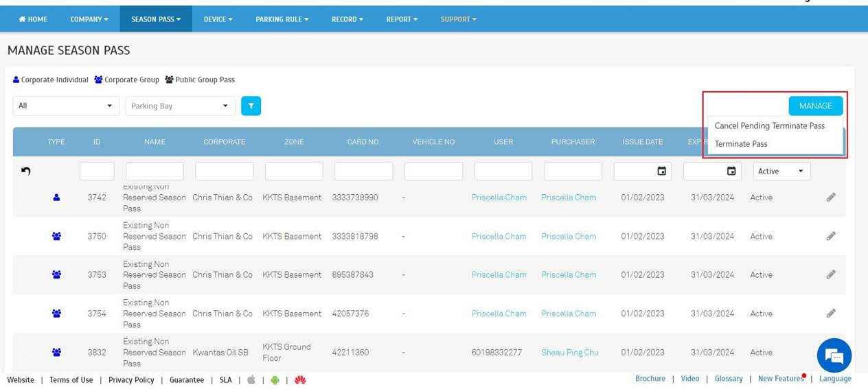Open the live chat bubble
Viewport: 868px width, 389px height.
tap(834, 356)
